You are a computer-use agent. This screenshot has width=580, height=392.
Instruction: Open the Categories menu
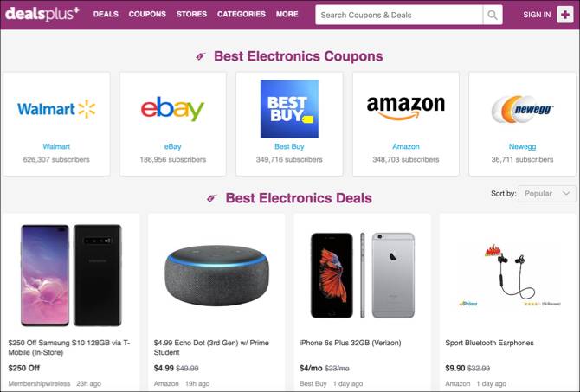(x=242, y=15)
